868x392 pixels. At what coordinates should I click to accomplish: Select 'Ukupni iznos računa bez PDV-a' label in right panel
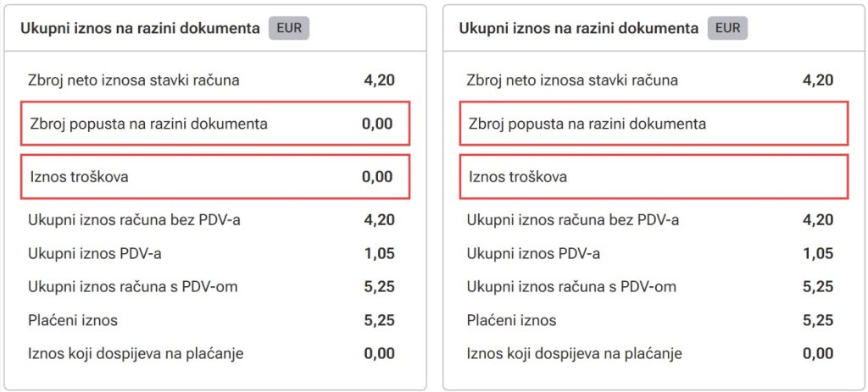point(573,220)
